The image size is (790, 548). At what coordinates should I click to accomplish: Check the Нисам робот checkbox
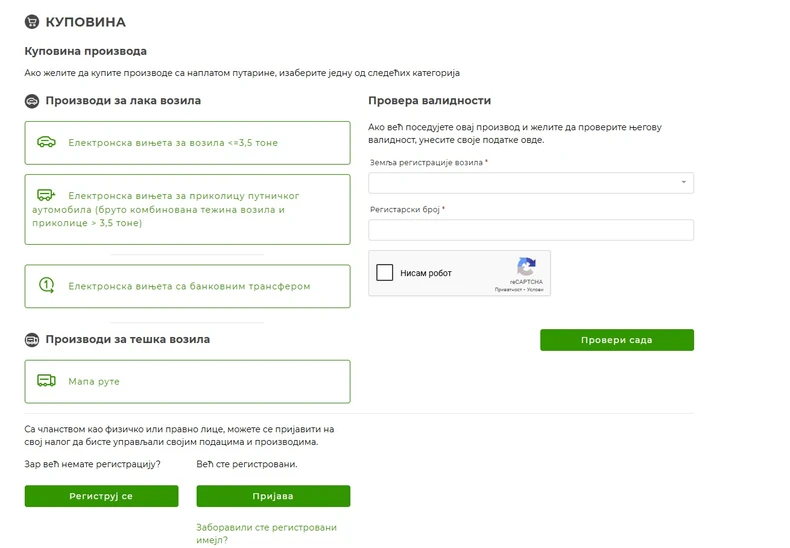tap(385, 273)
